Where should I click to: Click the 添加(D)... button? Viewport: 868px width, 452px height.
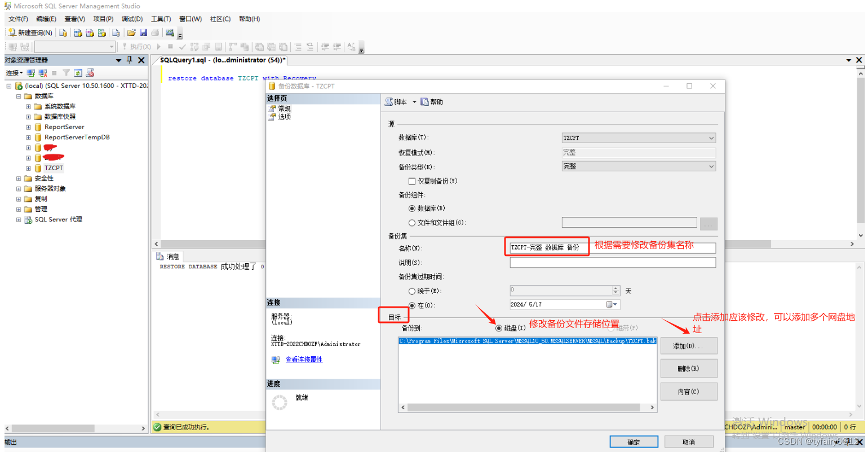click(689, 346)
